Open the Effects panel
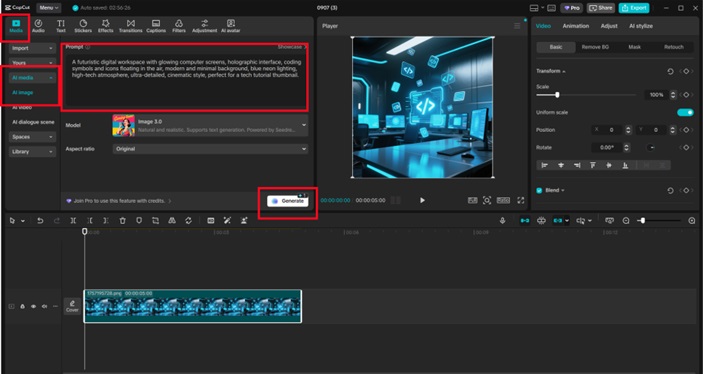Screen dimensions: 703x374 pos(106,26)
